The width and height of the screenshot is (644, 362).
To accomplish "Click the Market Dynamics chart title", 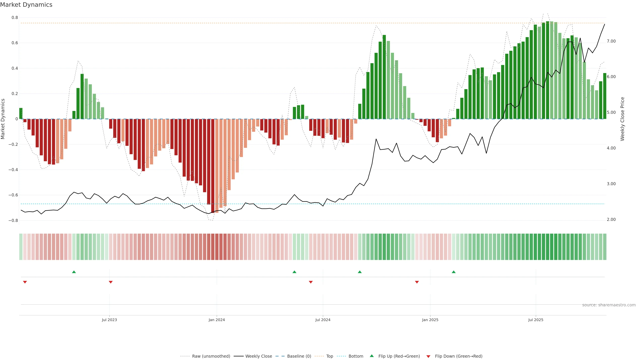I will (x=26, y=5).
